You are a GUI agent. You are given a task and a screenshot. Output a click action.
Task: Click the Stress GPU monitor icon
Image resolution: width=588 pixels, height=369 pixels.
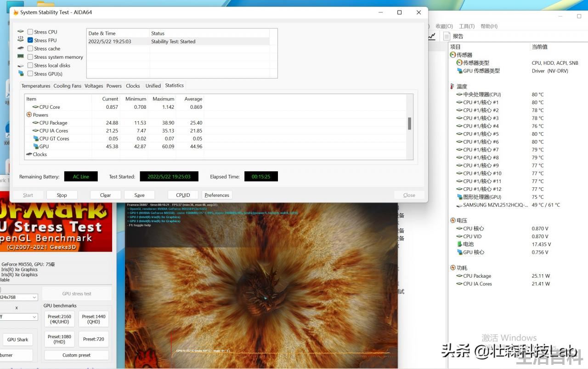[21, 73]
